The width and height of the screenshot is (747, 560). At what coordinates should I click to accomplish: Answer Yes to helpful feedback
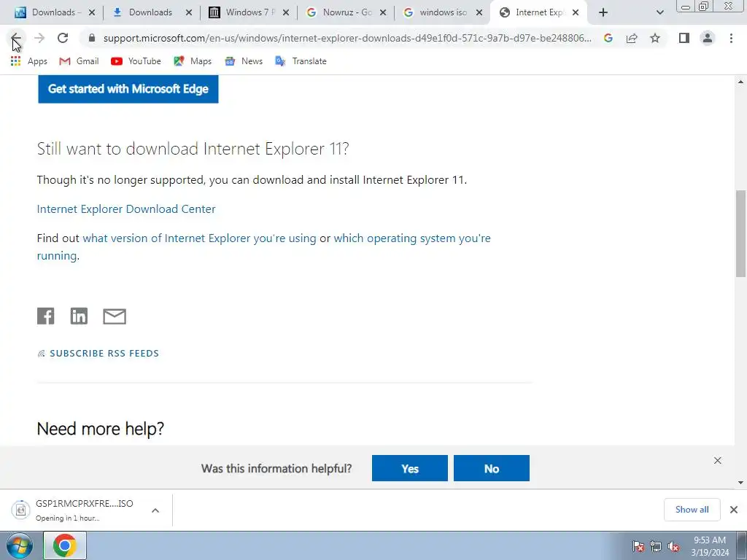pyautogui.click(x=410, y=468)
